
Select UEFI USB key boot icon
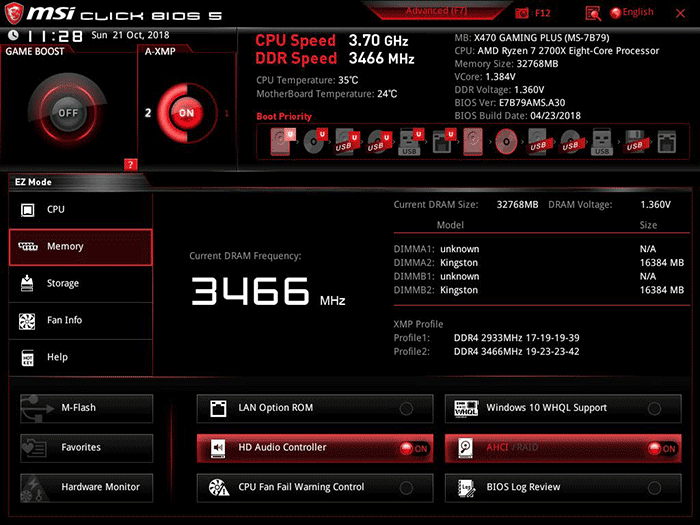pyautogui.click(x=411, y=142)
